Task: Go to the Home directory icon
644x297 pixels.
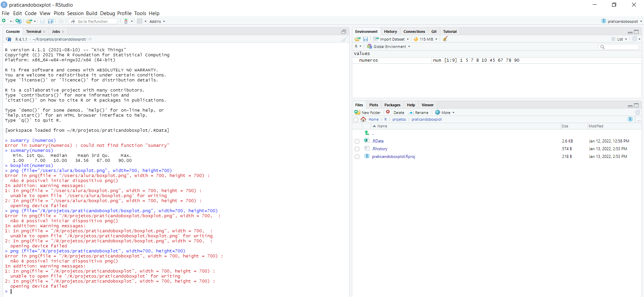Action: pyautogui.click(x=363, y=119)
